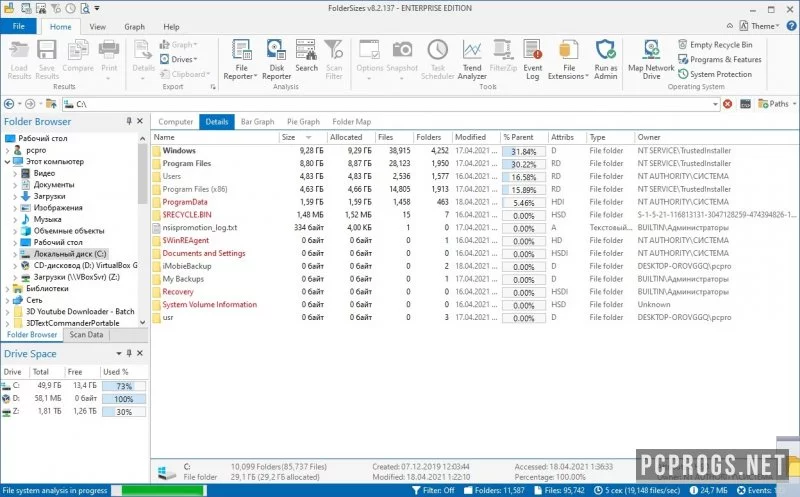Click the analysis progress bar
The image size is (800, 497).
pyautogui.click(x=159, y=490)
